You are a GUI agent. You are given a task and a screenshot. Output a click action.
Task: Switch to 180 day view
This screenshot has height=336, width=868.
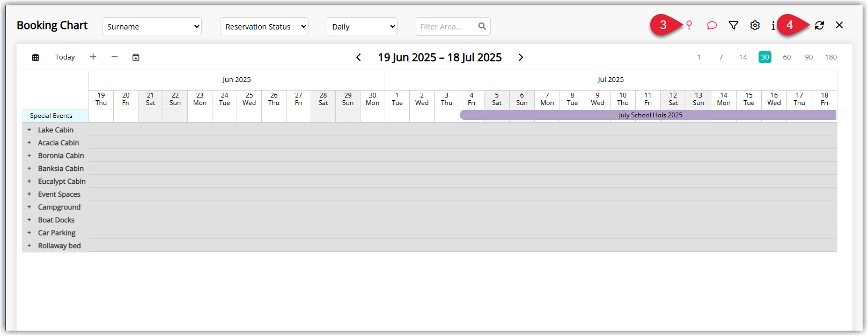click(831, 57)
